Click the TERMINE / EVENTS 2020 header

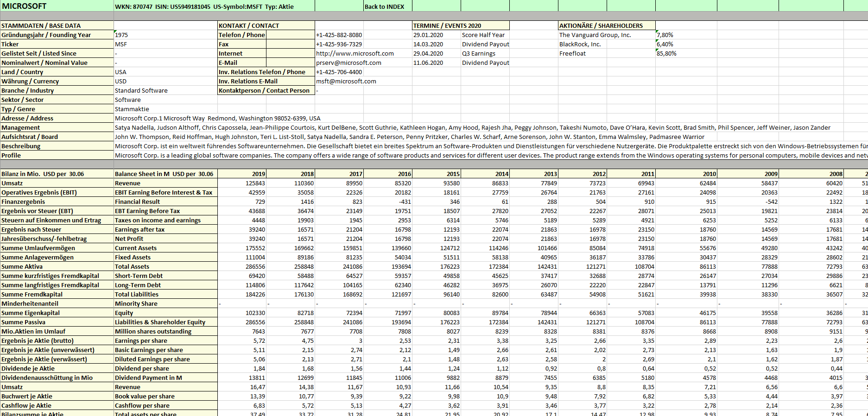(x=461, y=25)
